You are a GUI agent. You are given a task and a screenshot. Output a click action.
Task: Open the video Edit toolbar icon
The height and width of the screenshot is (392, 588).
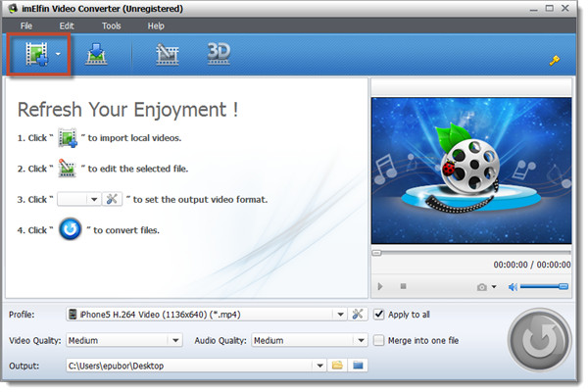[168, 54]
